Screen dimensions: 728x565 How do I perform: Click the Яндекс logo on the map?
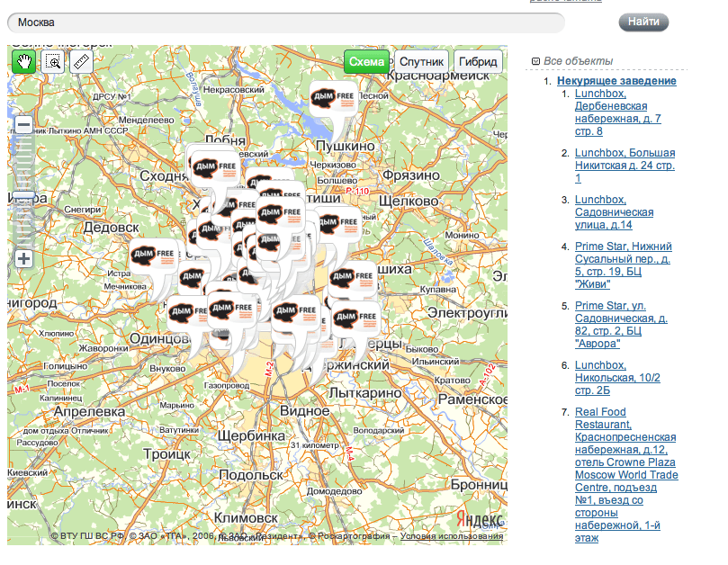477,520
